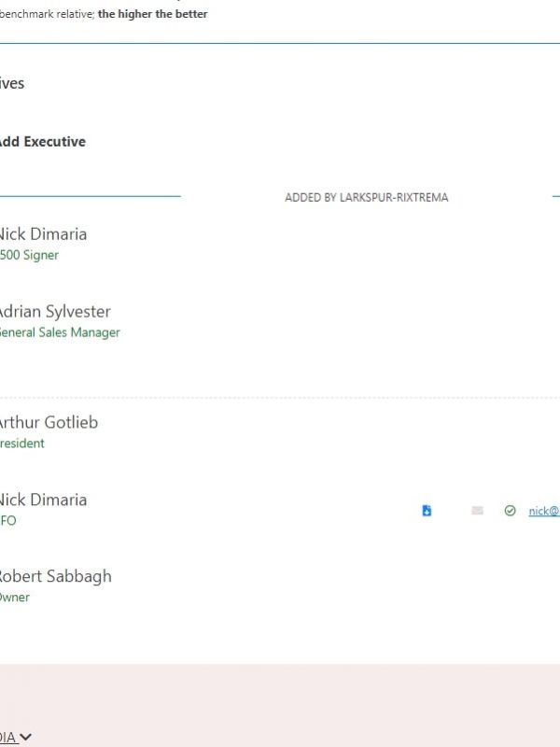This screenshot has width=560, height=747.
Task: Open Robert Sabbagh's executive entry
Action: click(53, 576)
